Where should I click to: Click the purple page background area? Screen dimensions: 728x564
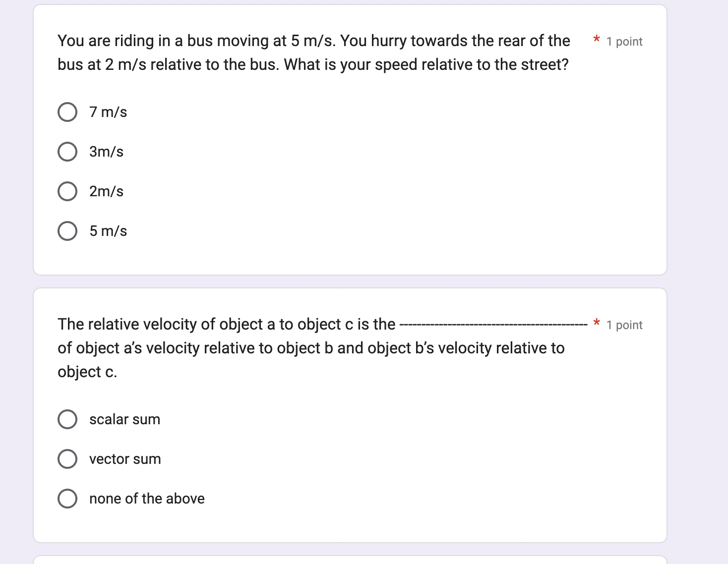pos(15,282)
